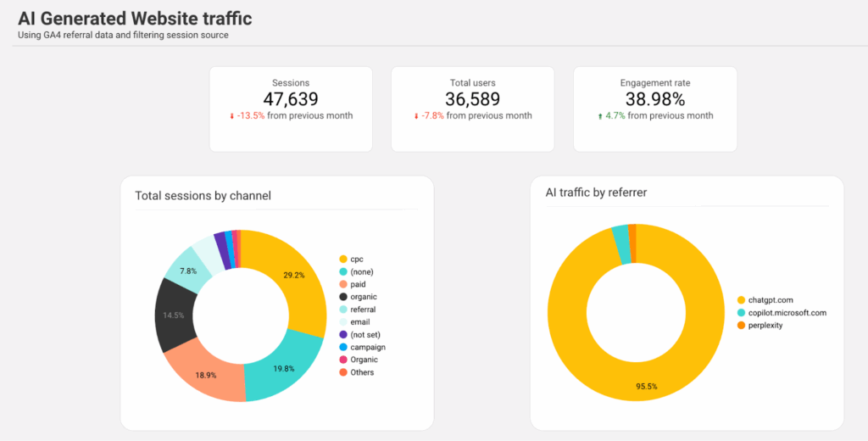Viewport: 868px width, 441px height.
Task: Click the red down arrow beside -13.5%
Action: (231, 116)
